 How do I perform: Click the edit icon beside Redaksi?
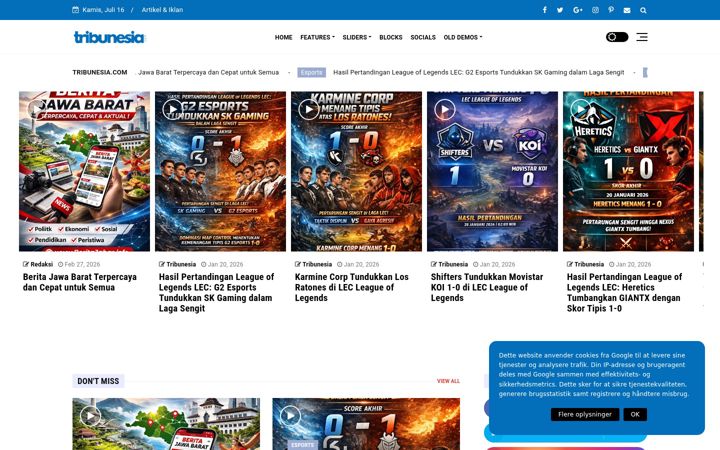pos(26,264)
